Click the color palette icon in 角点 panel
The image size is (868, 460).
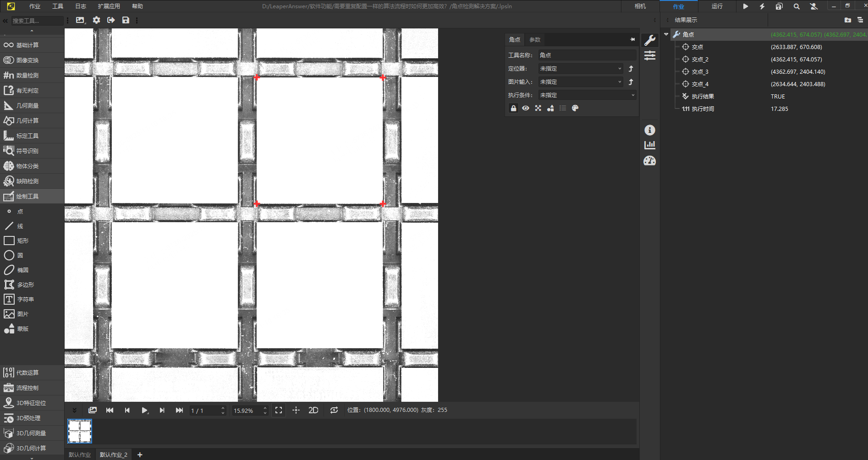click(x=575, y=108)
